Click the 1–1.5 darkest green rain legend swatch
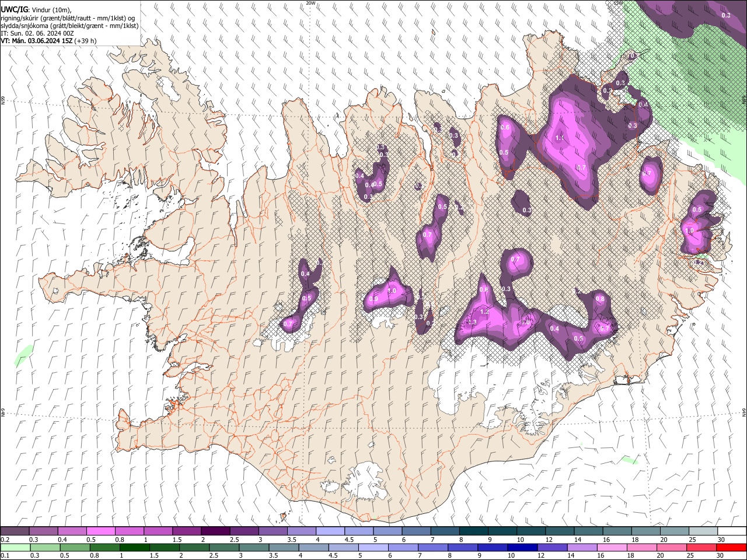Viewport: 747px width, 560px height. 134,547
